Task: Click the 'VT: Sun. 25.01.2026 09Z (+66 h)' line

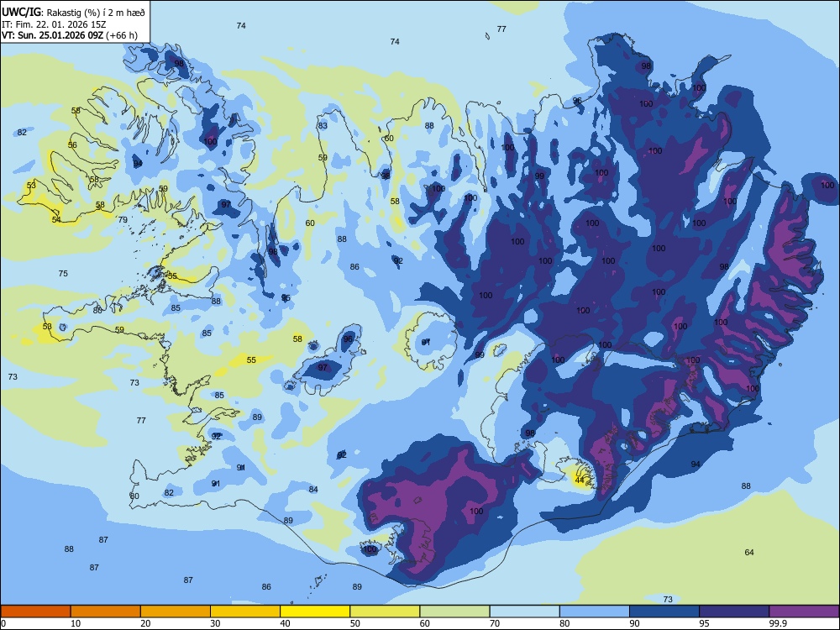Action: coord(70,35)
